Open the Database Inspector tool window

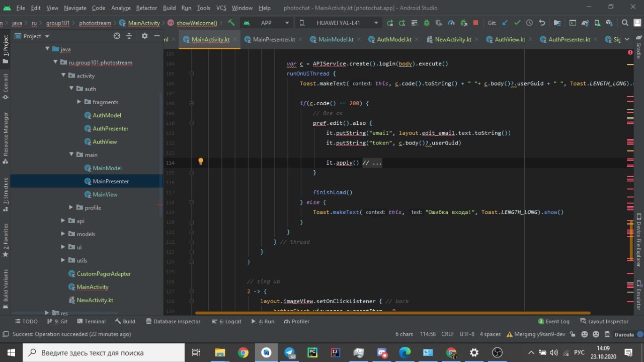click(173, 321)
